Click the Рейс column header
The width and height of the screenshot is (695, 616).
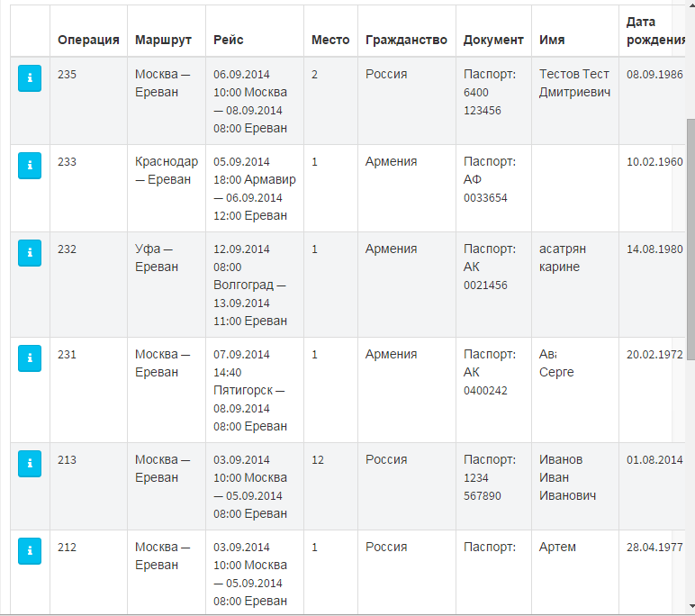229,40
